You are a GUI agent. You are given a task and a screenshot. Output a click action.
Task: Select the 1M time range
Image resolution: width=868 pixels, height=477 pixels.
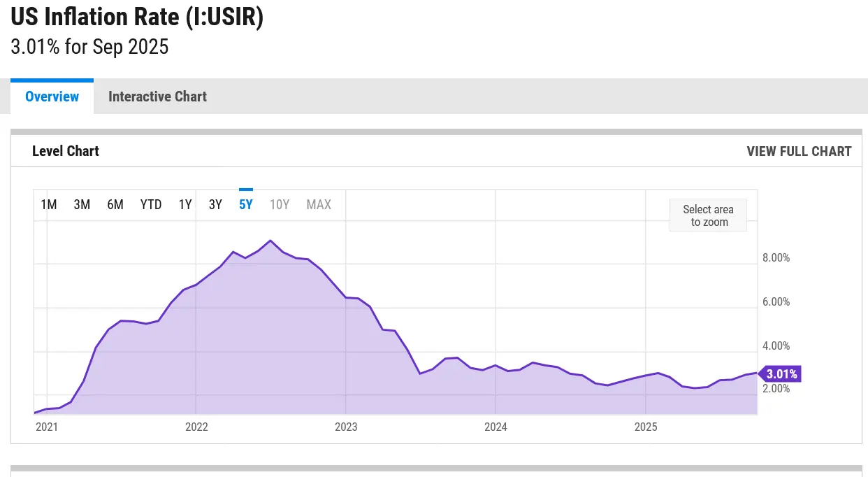pos(49,204)
